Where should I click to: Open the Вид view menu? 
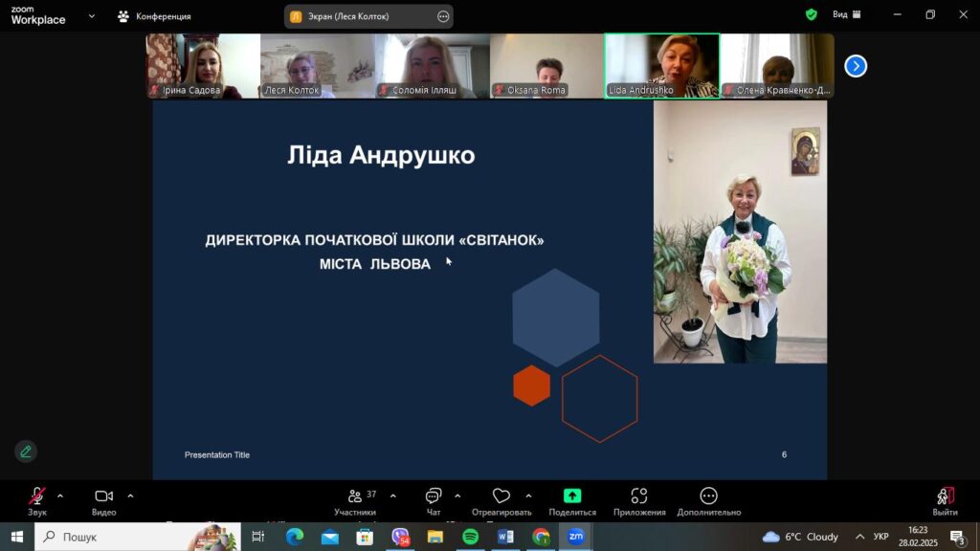[x=846, y=15]
